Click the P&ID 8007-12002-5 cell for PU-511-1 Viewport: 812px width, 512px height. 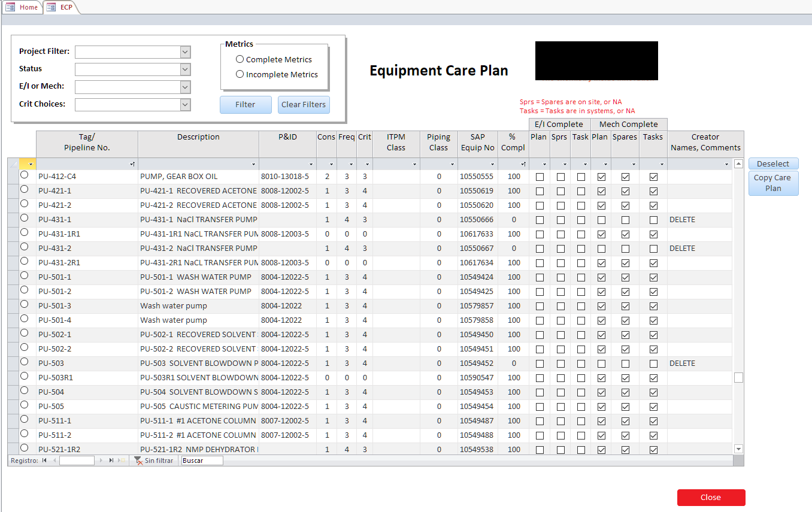click(287, 421)
